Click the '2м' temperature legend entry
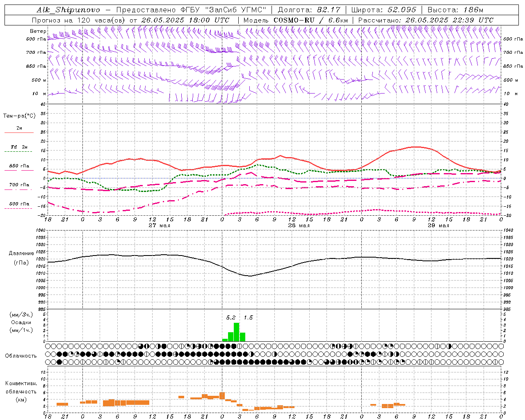525x420 pixels. click(19, 128)
